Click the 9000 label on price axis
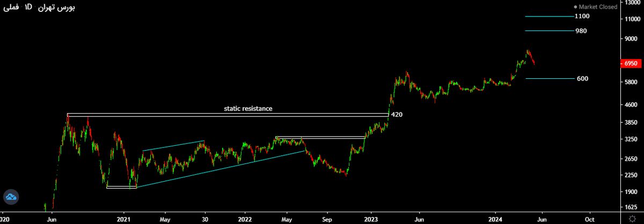The width and height of the screenshot is (644, 224). [630, 39]
